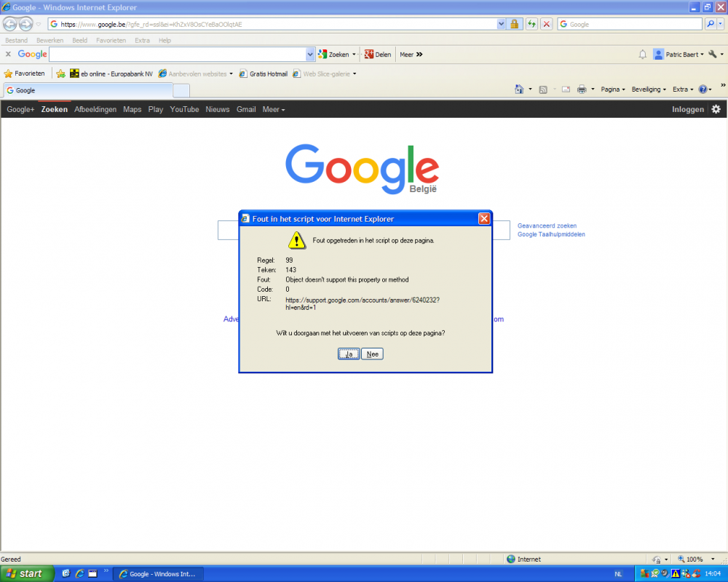The height and width of the screenshot is (582, 728).
Task: Click the Zoeken button on Google Toolbar
Action: [334, 55]
